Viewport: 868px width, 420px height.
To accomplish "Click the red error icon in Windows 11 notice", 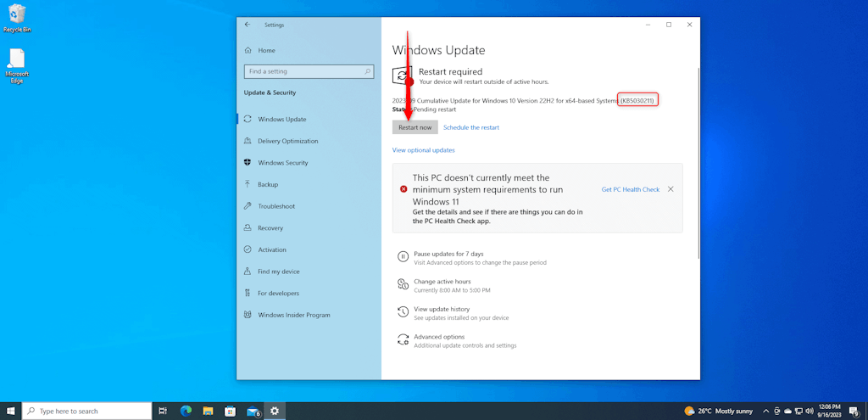I will click(x=403, y=189).
